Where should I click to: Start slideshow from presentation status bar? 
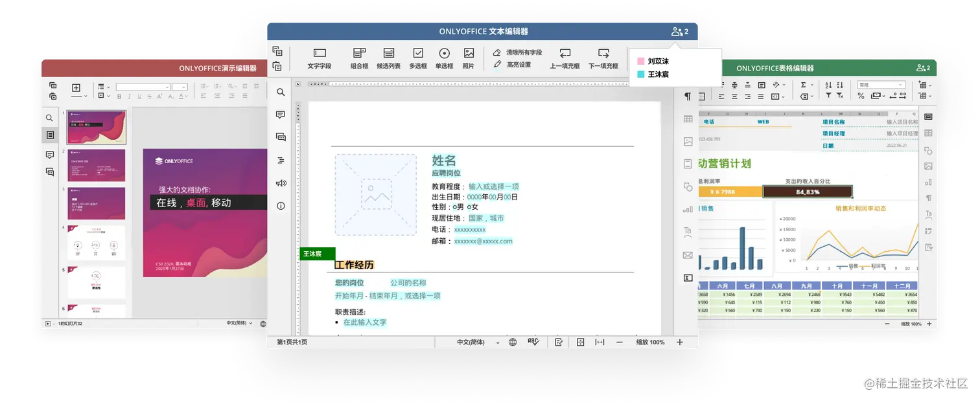point(47,323)
